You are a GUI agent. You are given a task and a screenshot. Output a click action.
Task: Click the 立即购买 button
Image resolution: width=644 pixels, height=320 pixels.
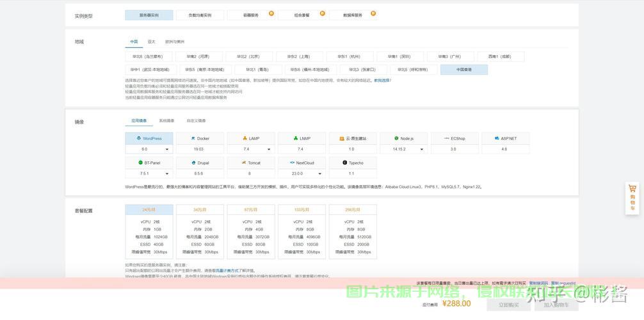tap(508, 305)
